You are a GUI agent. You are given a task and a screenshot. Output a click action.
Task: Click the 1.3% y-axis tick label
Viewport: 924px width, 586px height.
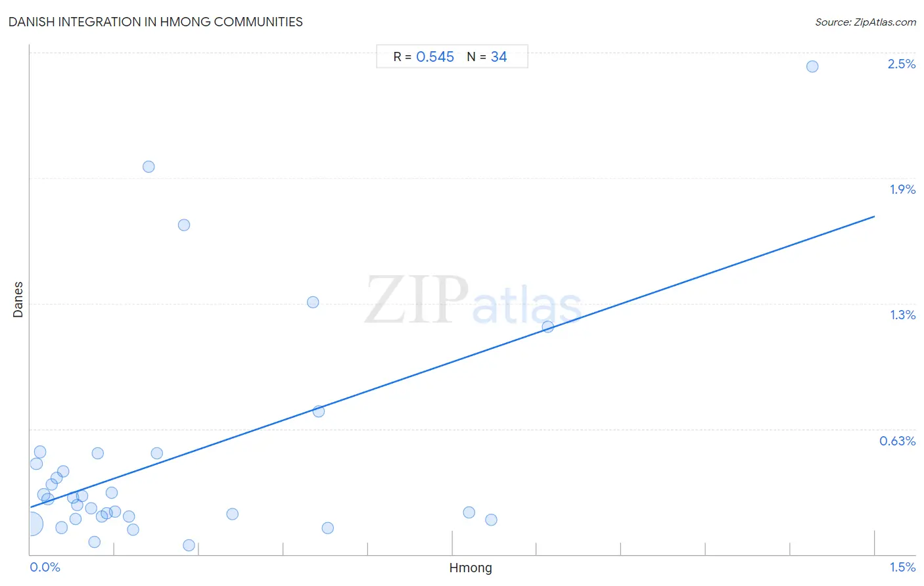click(x=903, y=315)
